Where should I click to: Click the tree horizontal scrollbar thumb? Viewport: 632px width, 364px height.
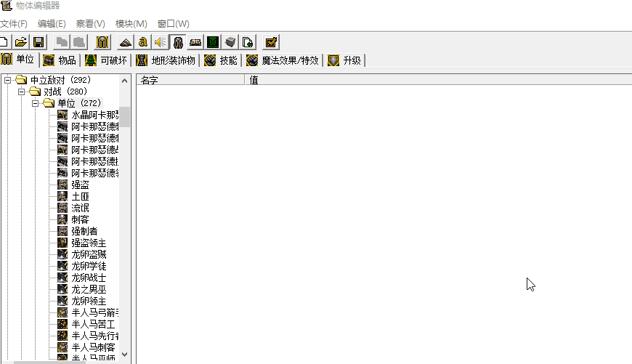point(49,363)
